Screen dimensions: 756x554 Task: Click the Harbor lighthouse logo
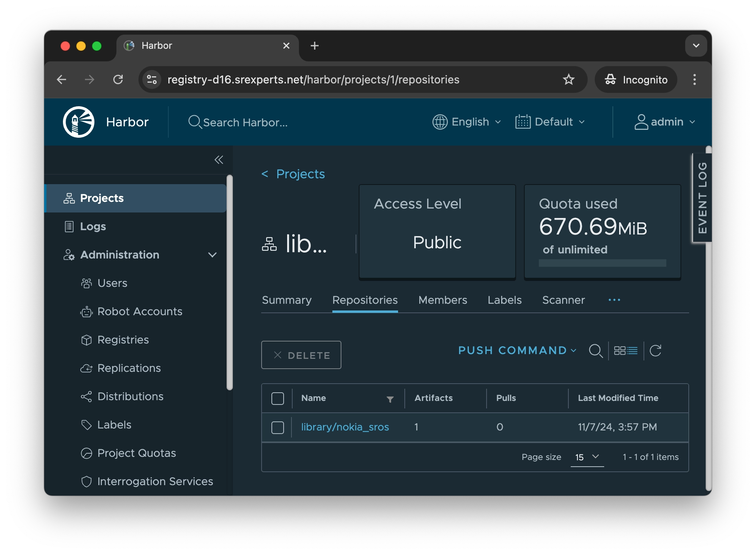coord(79,122)
